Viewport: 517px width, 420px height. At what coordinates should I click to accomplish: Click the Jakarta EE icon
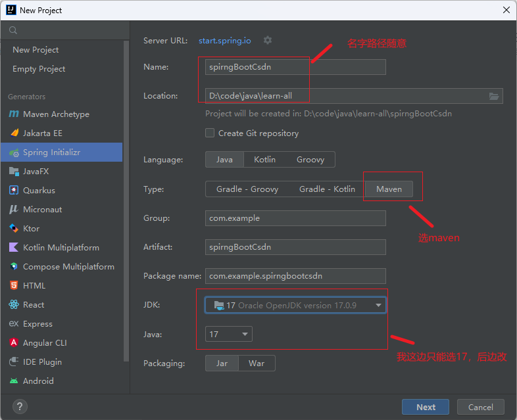14,133
